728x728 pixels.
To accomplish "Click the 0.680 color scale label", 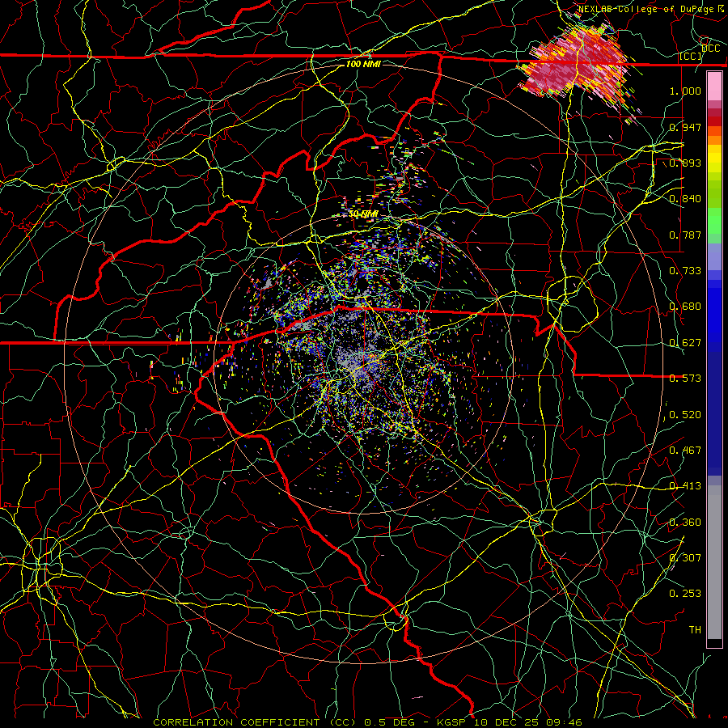I will point(685,307).
